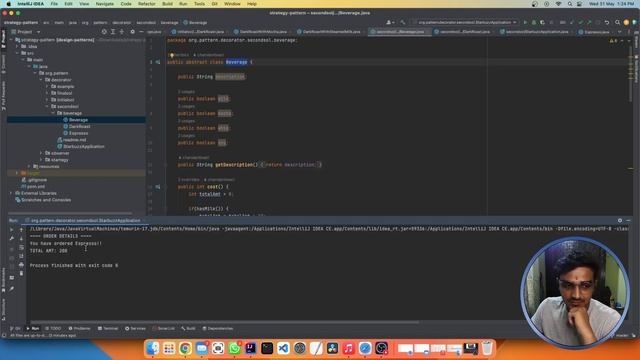Expand External Libraries node

click(11, 193)
